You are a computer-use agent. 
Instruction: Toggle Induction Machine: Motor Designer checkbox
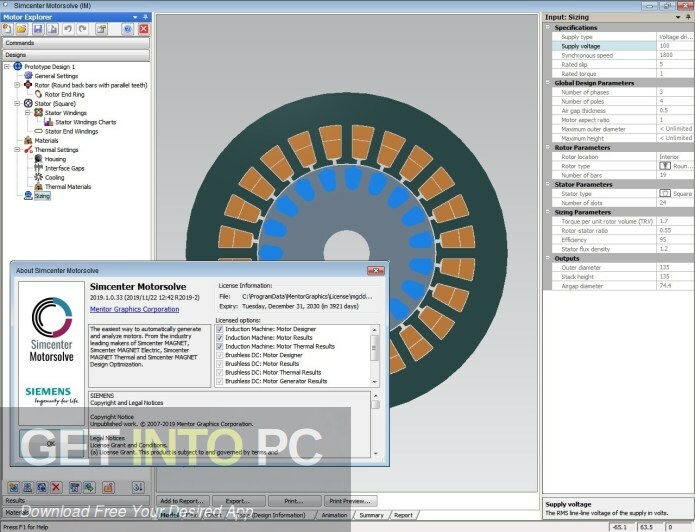(220, 329)
